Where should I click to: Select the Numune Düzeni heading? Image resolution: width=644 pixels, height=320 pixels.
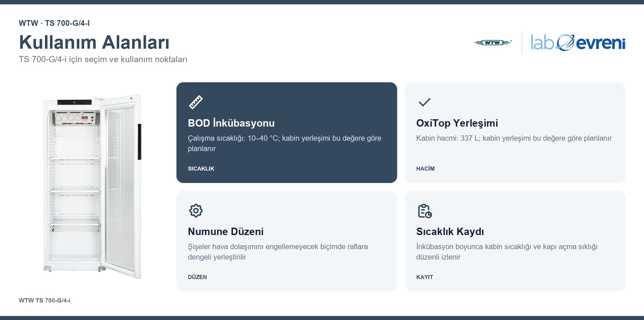(x=226, y=232)
